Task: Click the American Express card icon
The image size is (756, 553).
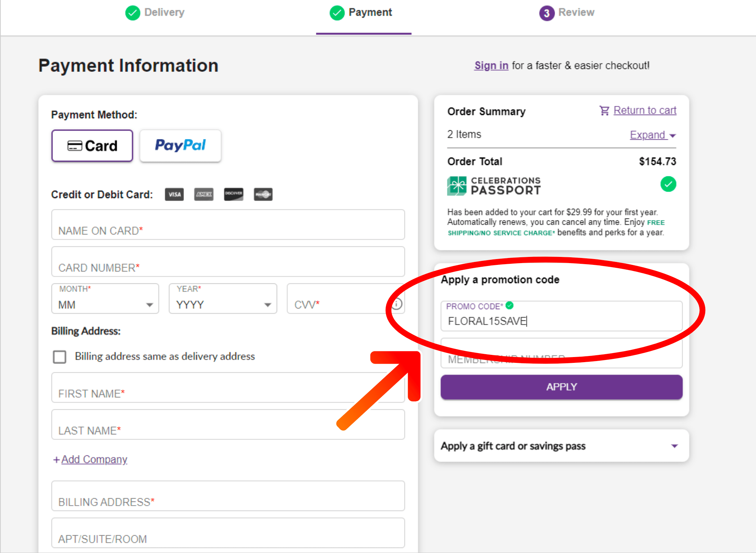Action: click(204, 194)
